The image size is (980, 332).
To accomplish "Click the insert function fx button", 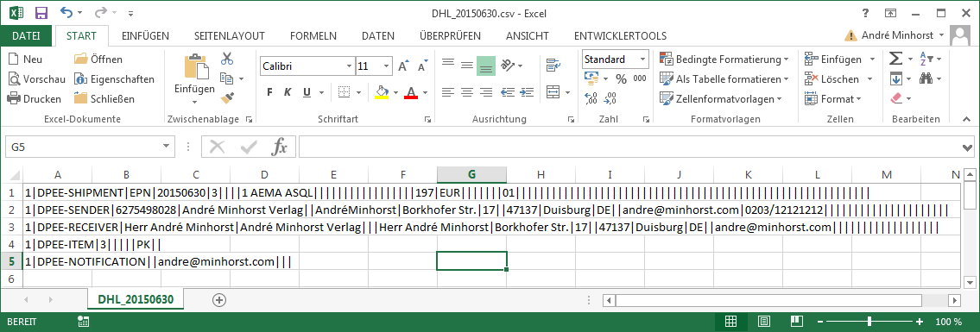I will pos(280,147).
